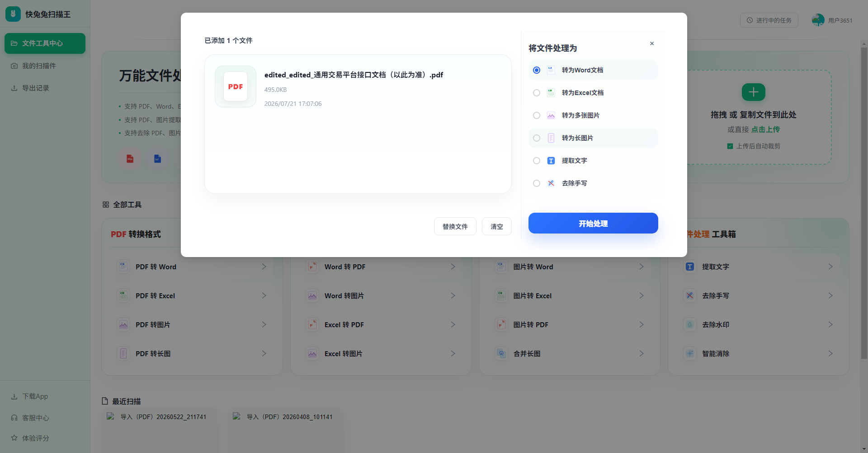Select the 转为Word文档 radio button
Image resolution: width=868 pixels, height=453 pixels.
click(537, 70)
